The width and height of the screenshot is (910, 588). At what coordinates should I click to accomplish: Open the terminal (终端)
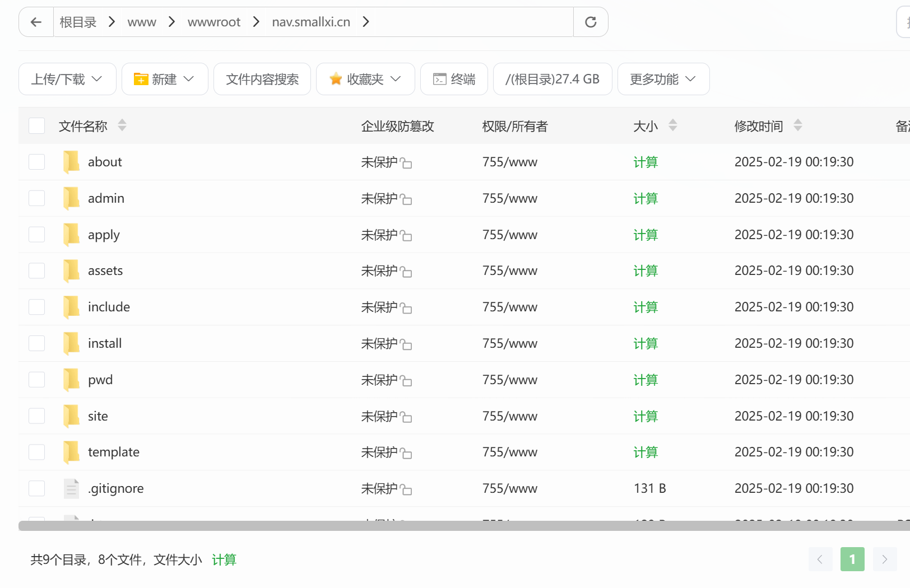click(x=454, y=79)
